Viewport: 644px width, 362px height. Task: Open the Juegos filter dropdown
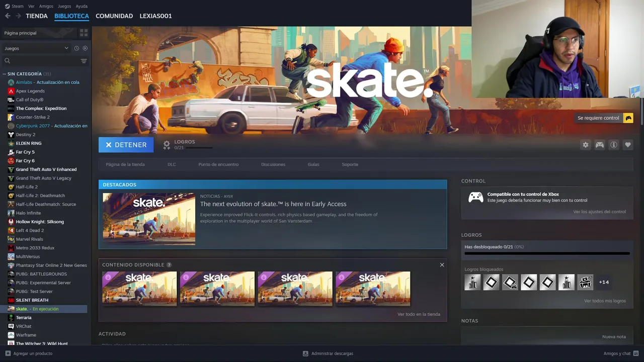(x=36, y=48)
